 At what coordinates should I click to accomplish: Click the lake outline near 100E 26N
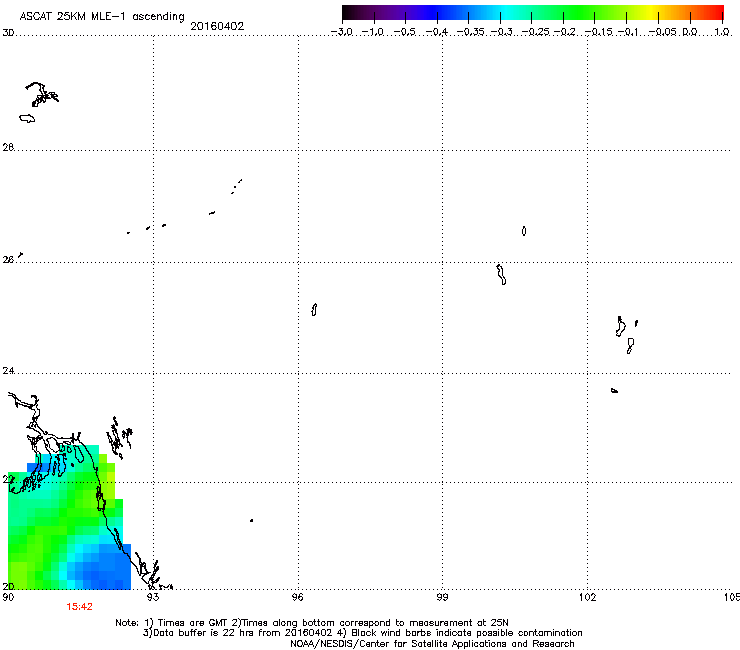click(501, 274)
